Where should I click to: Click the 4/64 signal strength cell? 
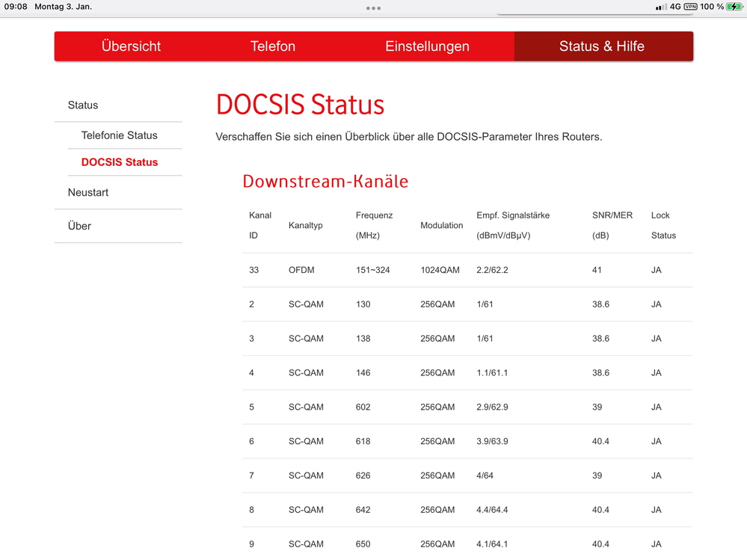485,476
